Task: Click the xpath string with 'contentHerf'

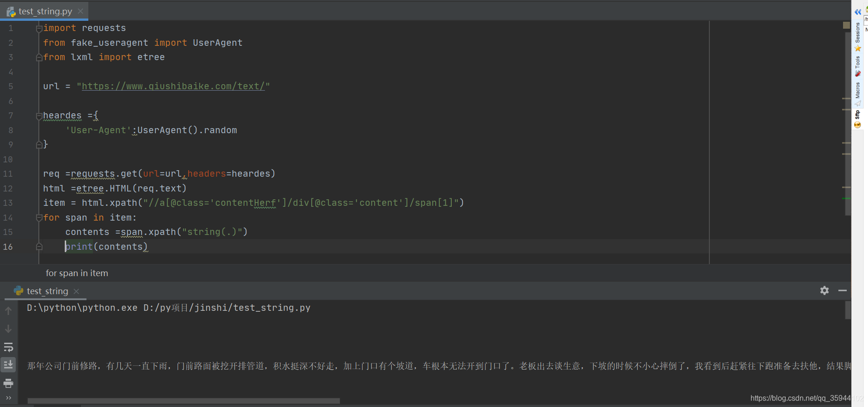Action: pyautogui.click(x=301, y=203)
